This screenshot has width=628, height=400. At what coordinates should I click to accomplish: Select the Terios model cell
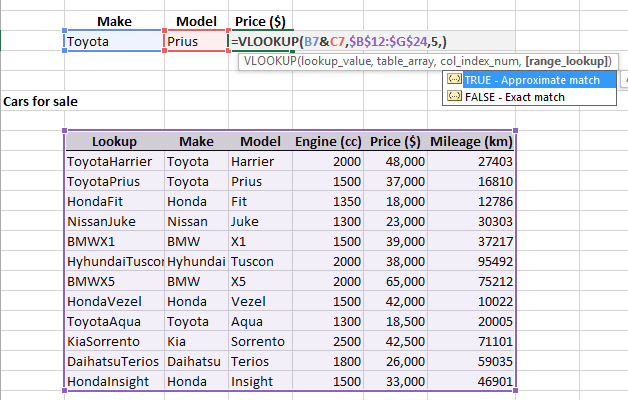pos(260,362)
